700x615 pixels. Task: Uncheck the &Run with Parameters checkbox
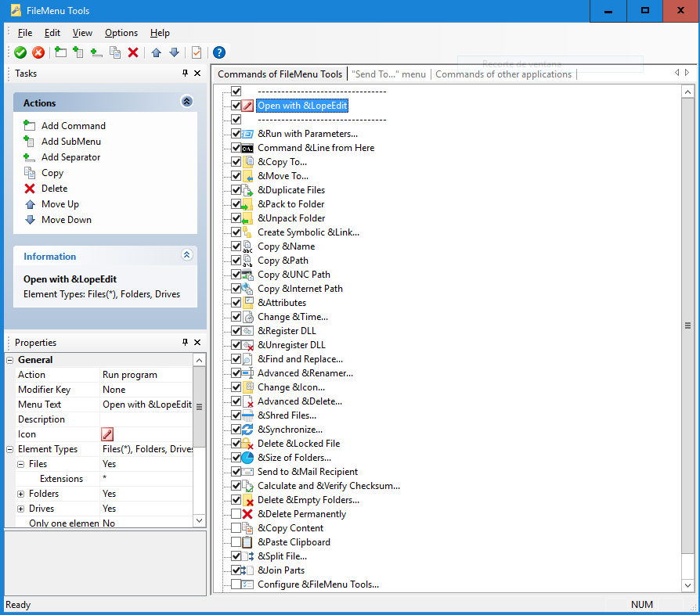tap(236, 133)
